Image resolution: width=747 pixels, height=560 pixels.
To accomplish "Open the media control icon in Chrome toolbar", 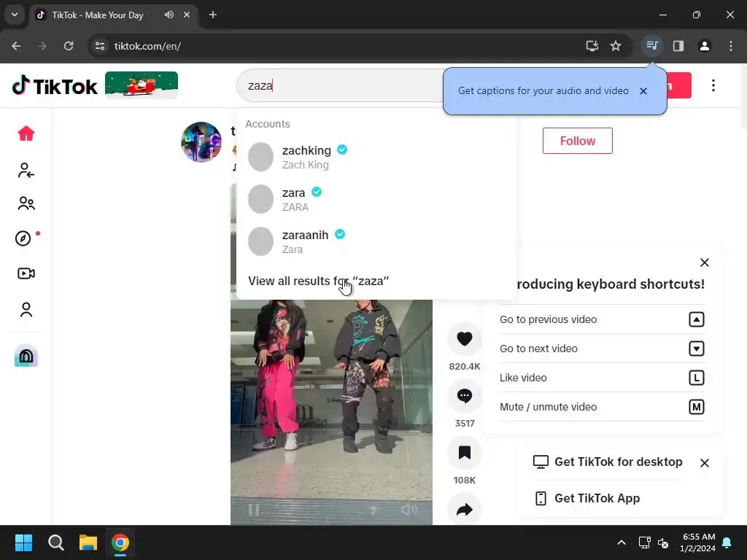I will coord(651,46).
